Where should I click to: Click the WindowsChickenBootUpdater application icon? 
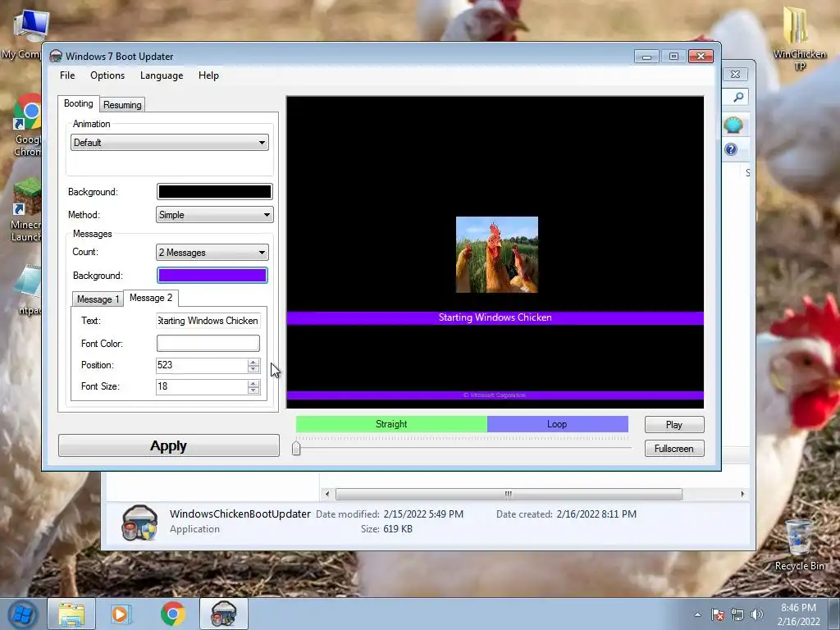(x=139, y=523)
